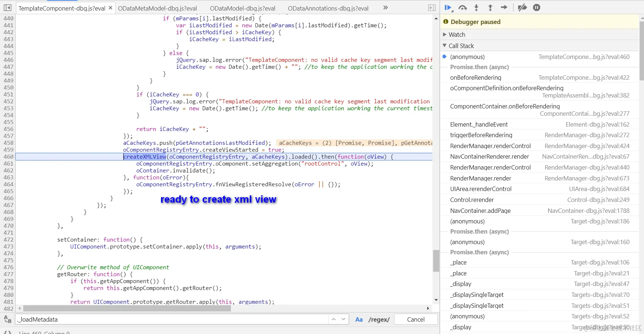
Task: Click line number 460 gutter
Action: tap(8, 156)
